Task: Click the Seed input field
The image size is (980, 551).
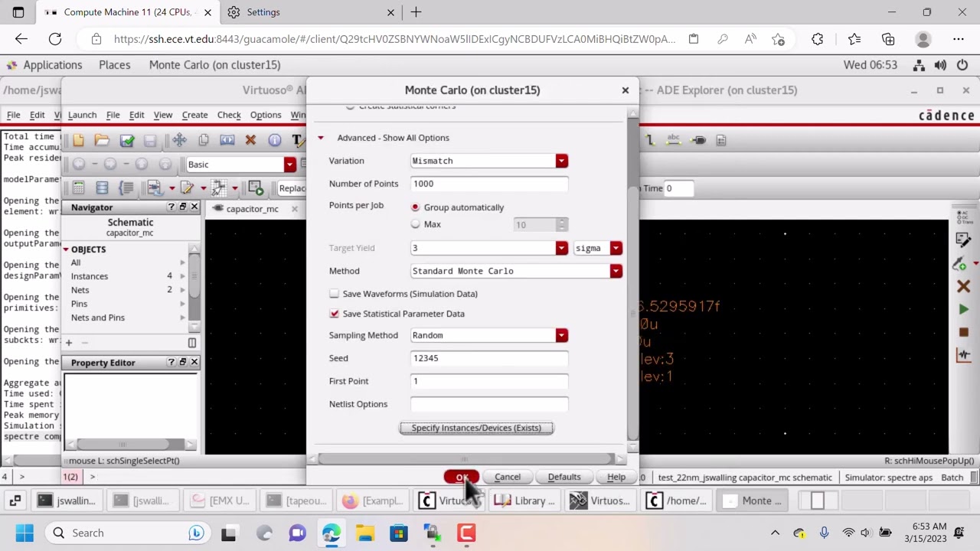Action: [x=489, y=358]
